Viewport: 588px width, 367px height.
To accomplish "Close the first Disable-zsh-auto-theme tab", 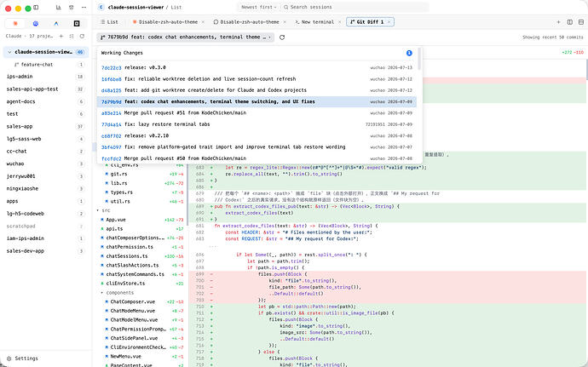I will (x=204, y=22).
